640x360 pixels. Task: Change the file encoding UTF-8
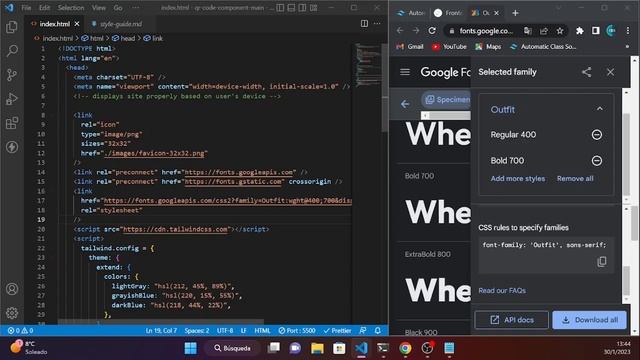(x=225, y=330)
